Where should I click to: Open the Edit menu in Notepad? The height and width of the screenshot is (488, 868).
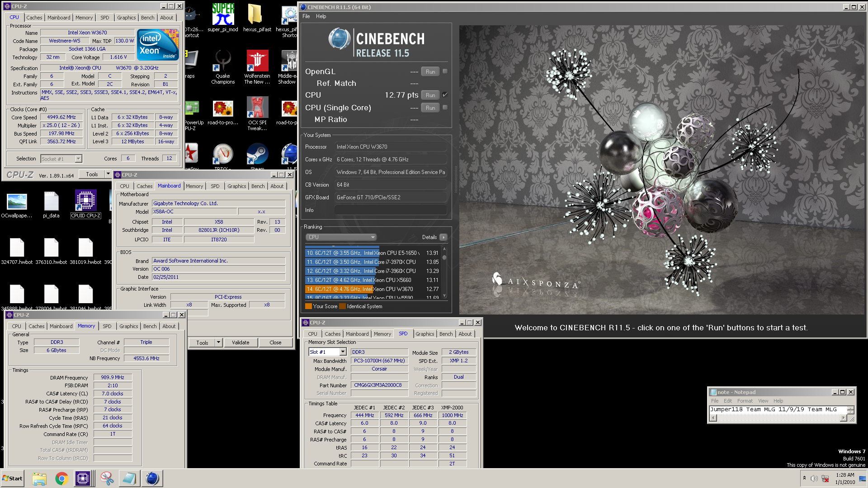(728, 401)
